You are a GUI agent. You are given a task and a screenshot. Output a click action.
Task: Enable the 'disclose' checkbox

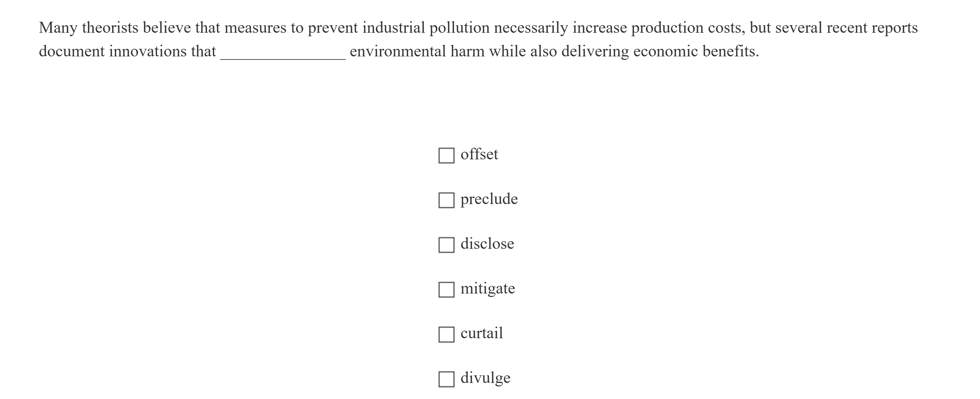click(446, 245)
